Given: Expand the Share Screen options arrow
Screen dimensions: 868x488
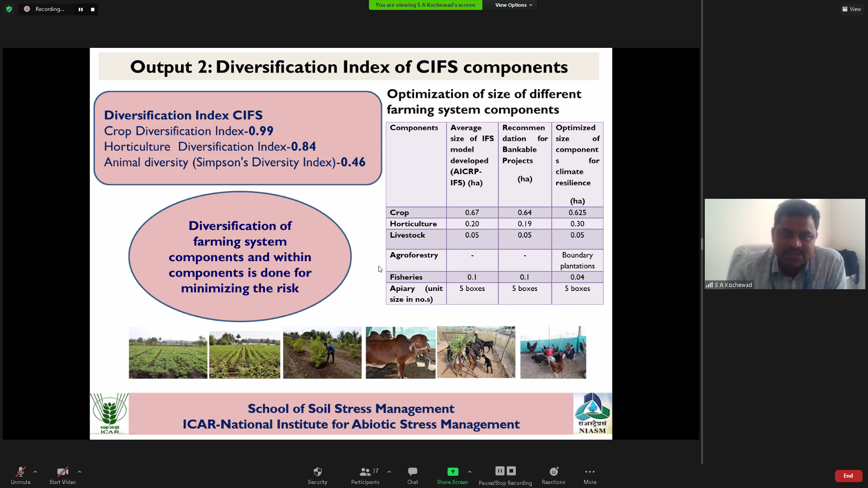Looking at the screenshot, I should coord(470,472).
